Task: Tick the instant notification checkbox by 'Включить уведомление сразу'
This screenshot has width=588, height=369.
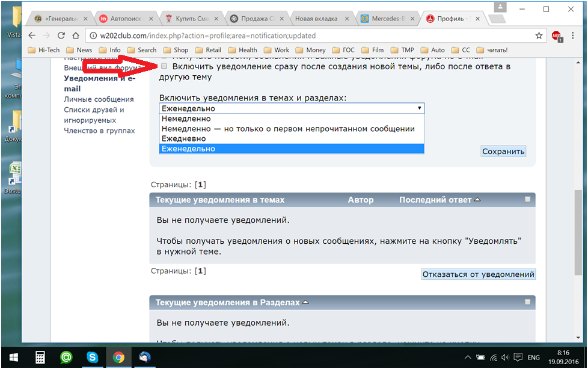Action: coord(164,66)
